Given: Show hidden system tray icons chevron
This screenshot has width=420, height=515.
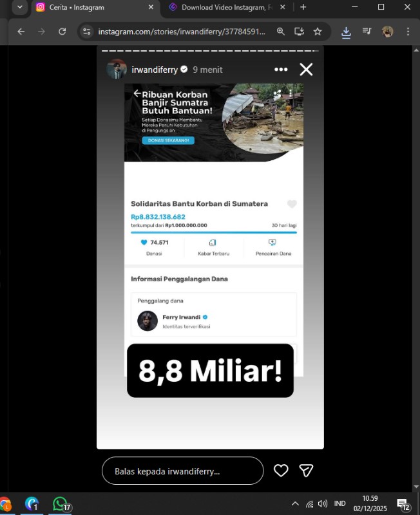Looking at the screenshot, I should pos(295,503).
